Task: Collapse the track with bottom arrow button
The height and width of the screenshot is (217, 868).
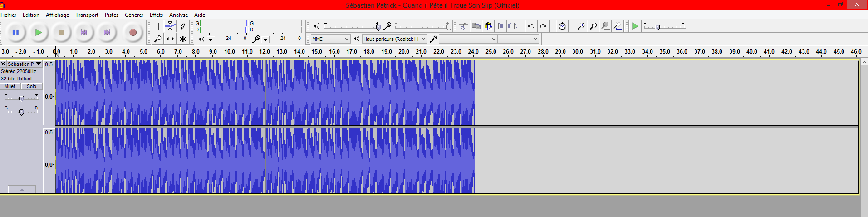Action: click(22, 190)
